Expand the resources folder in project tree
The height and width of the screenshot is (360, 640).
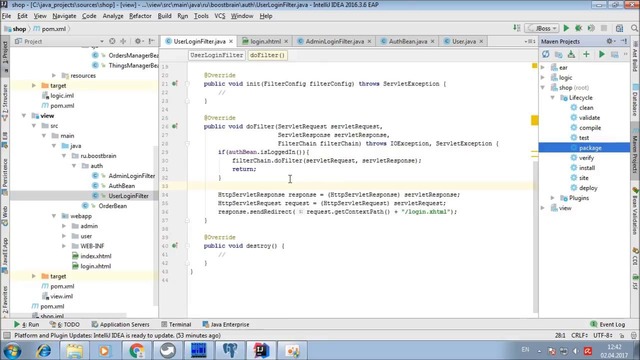coord(54,76)
